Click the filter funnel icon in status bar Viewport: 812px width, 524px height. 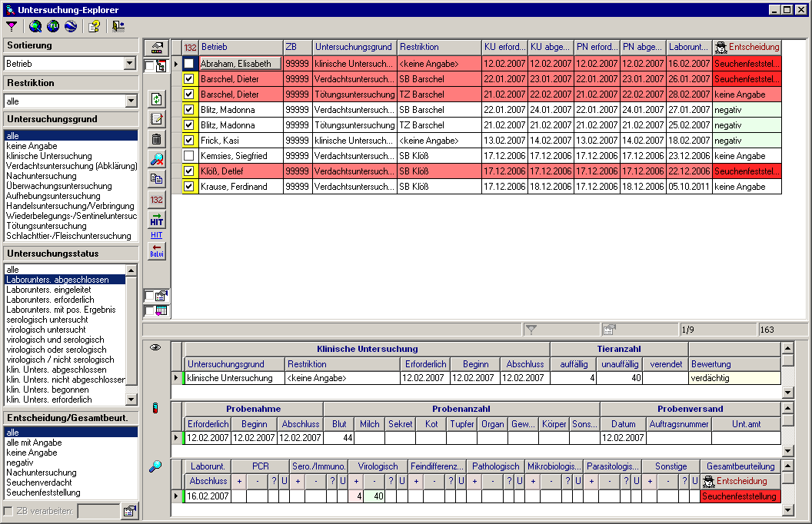tap(531, 330)
